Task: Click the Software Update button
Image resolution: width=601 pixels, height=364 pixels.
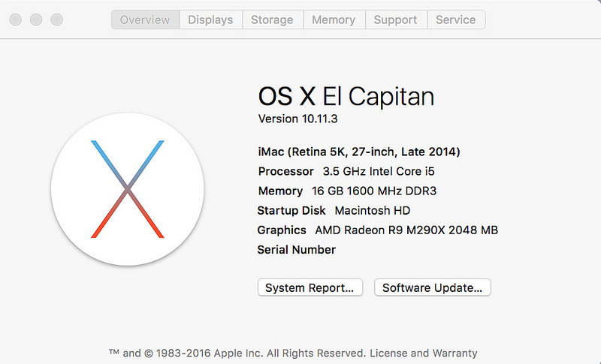Action: [433, 287]
